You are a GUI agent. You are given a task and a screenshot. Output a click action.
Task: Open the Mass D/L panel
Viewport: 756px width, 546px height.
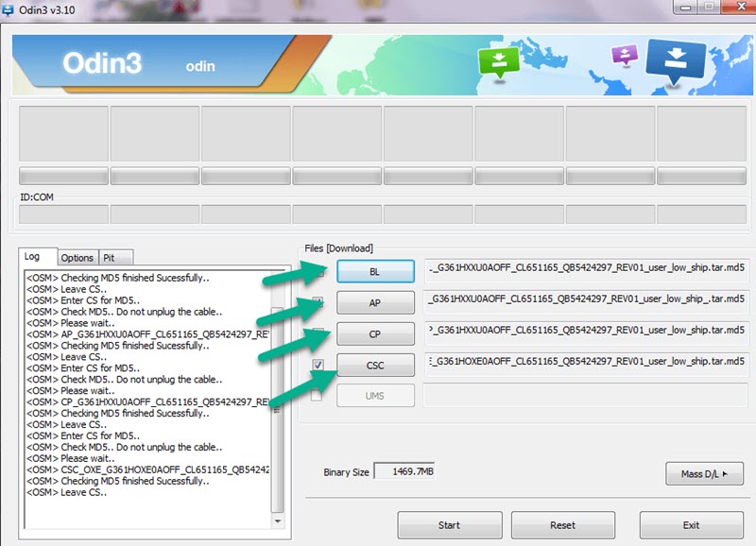(704, 475)
